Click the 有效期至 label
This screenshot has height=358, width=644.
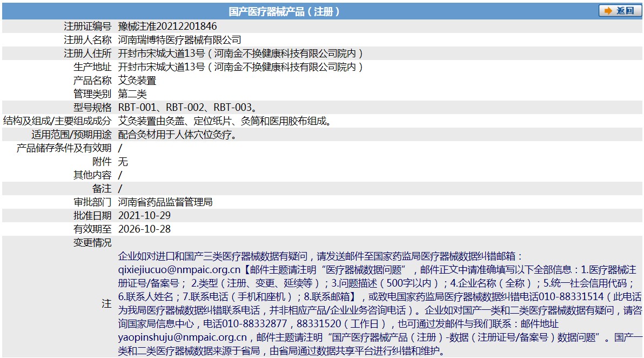[92, 229]
